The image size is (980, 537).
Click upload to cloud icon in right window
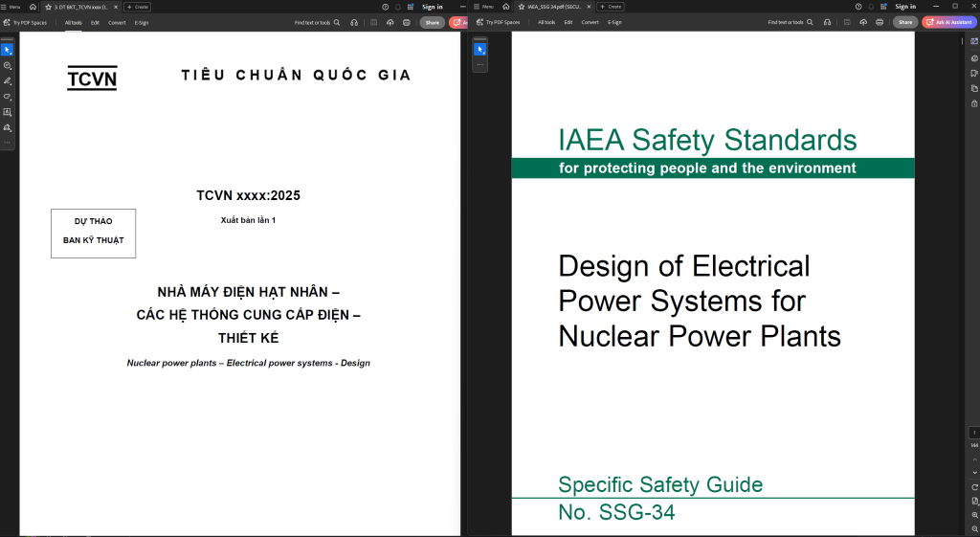pyautogui.click(x=863, y=22)
